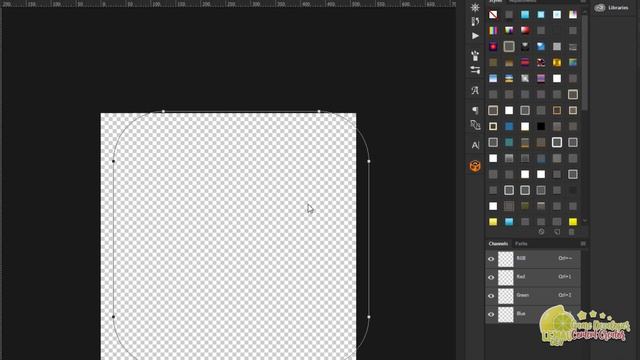The image size is (640, 360).
Task: Click the Create New Style icon
Action: click(557, 232)
